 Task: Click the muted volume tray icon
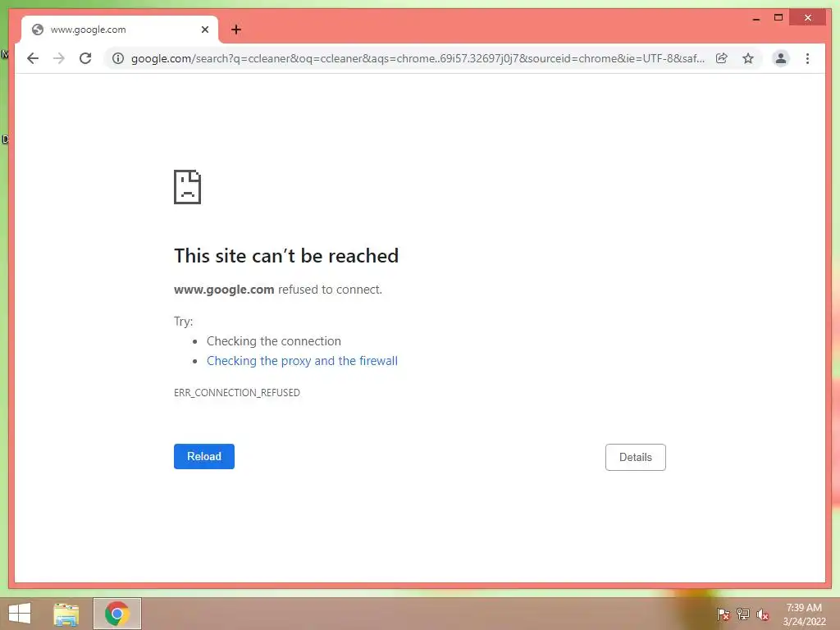point(763,614)
